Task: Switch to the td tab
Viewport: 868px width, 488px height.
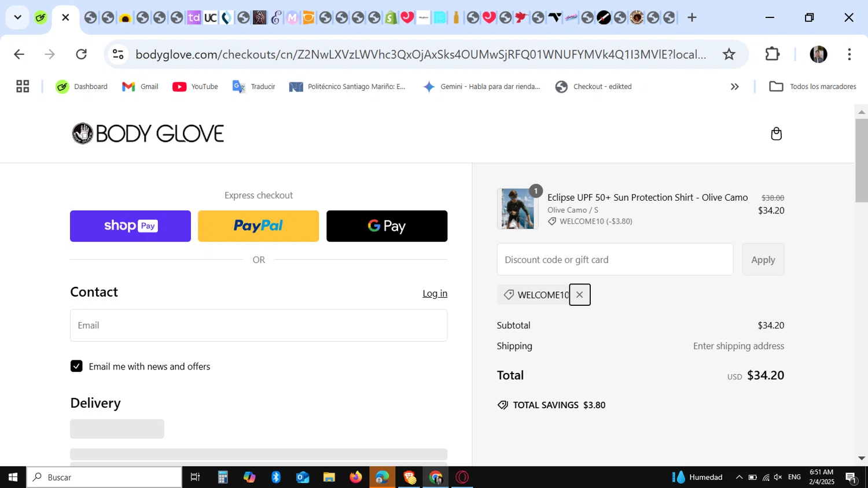Action: (194, 17)
